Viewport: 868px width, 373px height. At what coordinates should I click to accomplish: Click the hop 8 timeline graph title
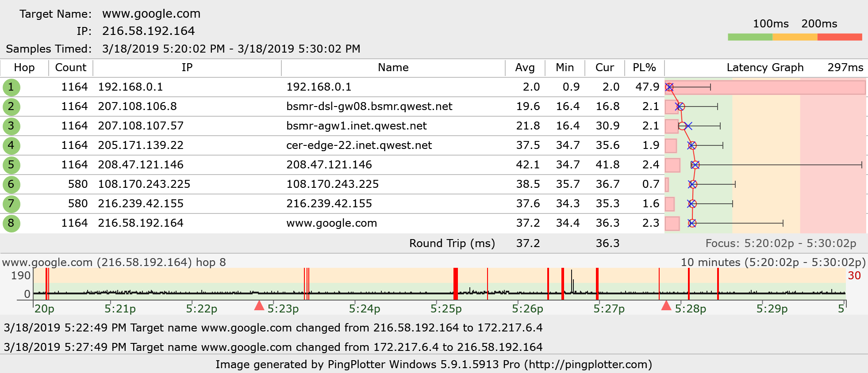(x=114, y=263)
